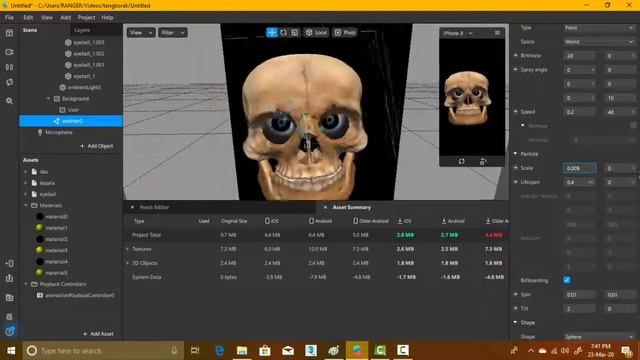
Task: Open the Project menu
Action: click(x=86, y=18)
